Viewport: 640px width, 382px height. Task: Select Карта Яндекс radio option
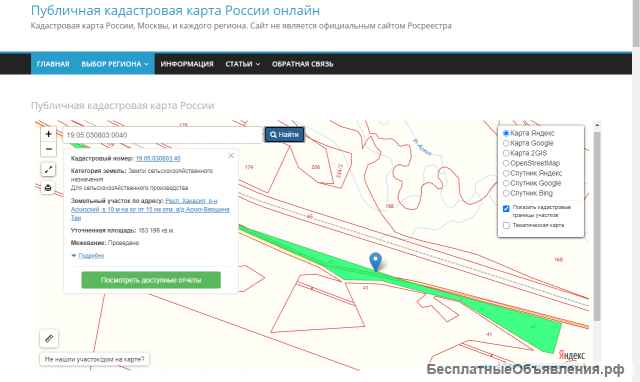click(x=506, y=133)
